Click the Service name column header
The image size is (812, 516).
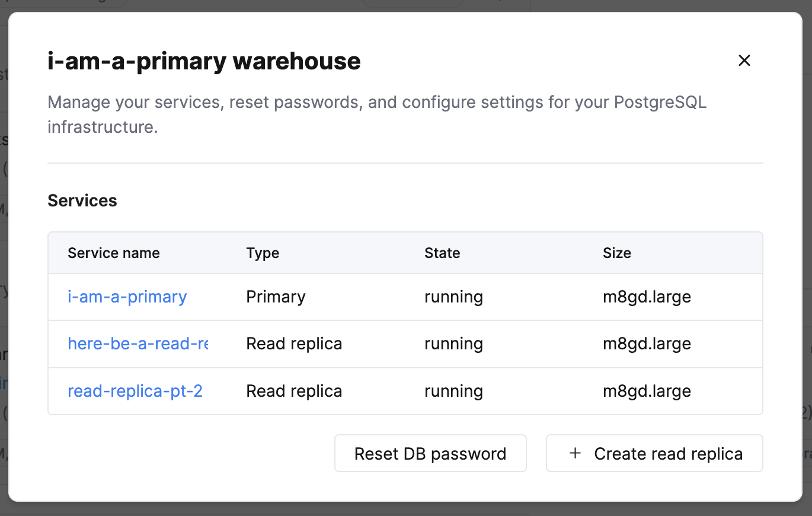(113, 253)
